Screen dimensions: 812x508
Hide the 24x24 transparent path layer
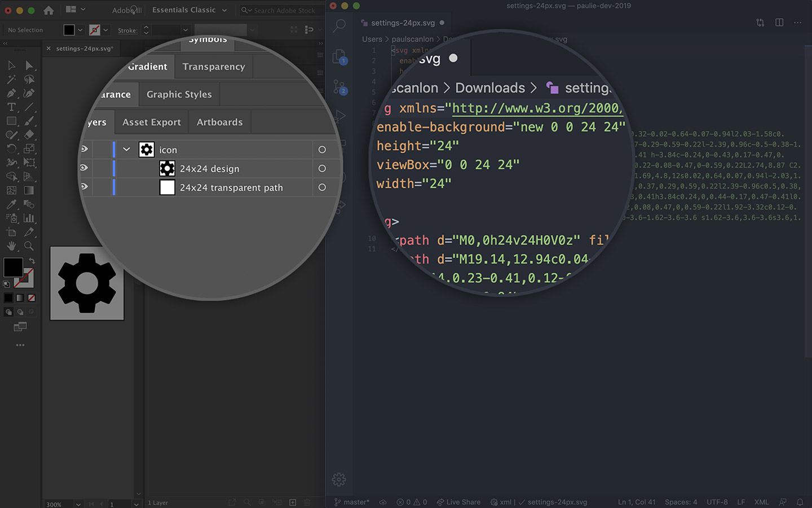point(84,186)
